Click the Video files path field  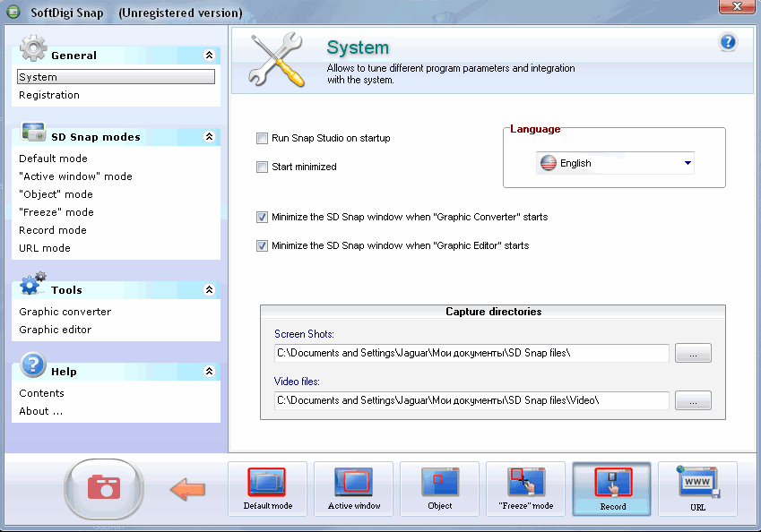[x=471, y=400]
